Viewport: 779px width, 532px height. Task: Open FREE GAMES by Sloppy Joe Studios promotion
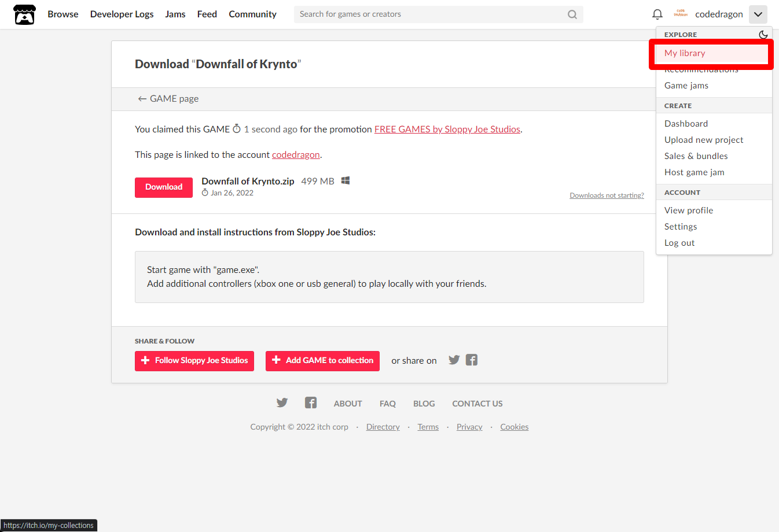(447, 130)
